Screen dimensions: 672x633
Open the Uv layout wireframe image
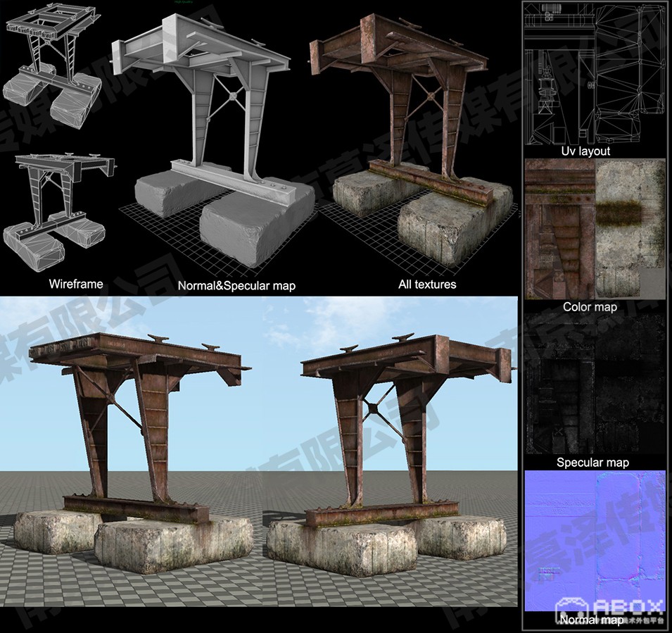(595, 73)
